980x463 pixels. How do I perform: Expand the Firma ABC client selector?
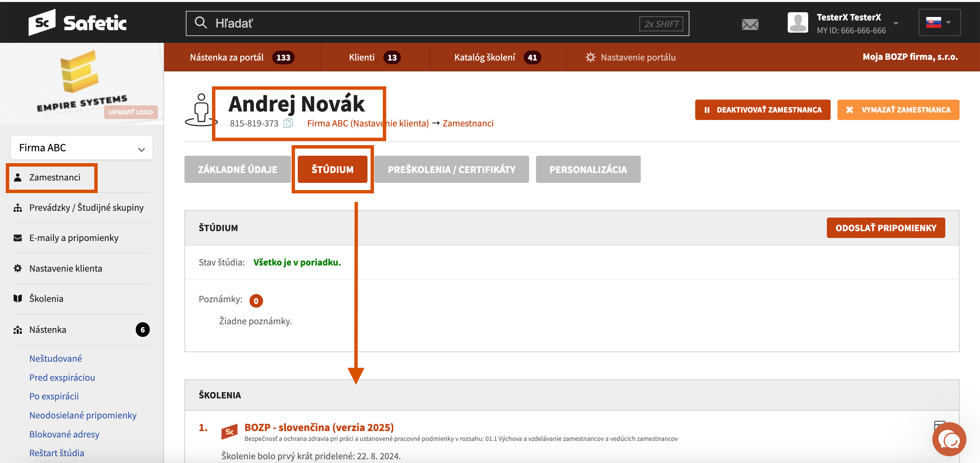click(81, 148)
